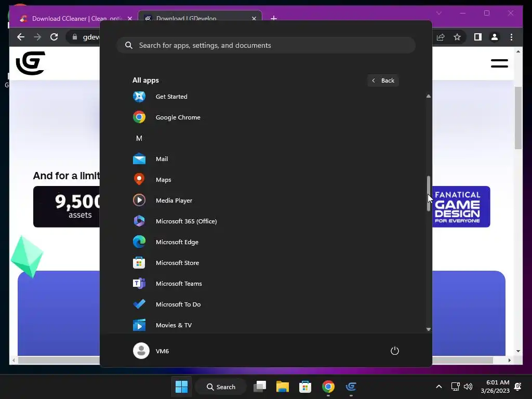Click Chrome address bar lock icon

pyautogui.click(x=75, y=37)
